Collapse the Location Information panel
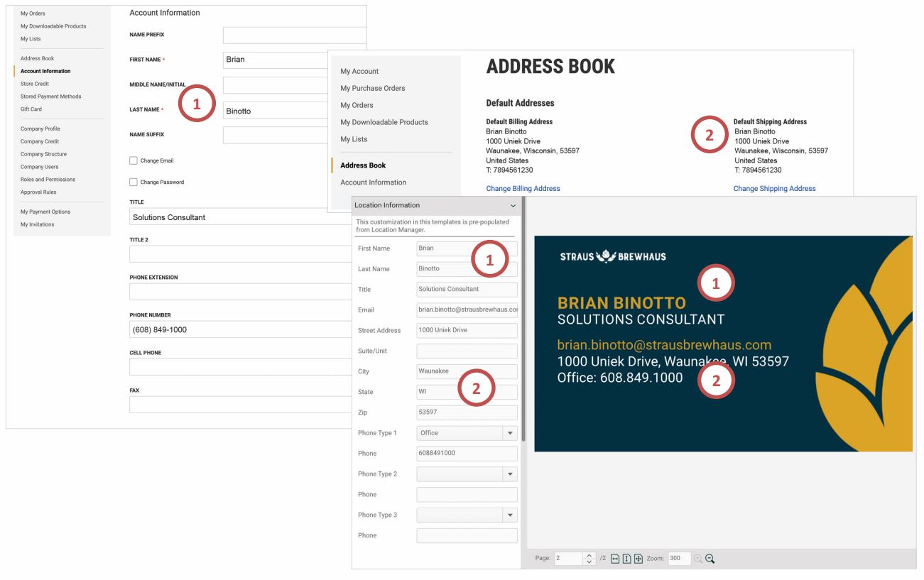 point(513,205)
